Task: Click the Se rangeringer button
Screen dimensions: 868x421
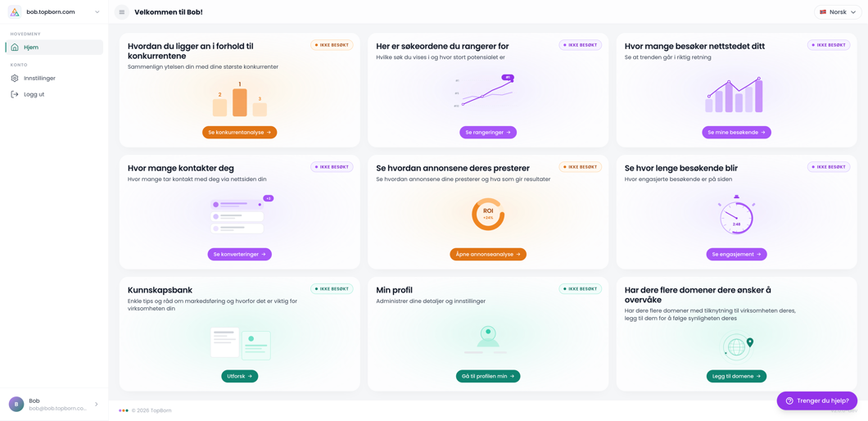Action: tap(488, 133)
